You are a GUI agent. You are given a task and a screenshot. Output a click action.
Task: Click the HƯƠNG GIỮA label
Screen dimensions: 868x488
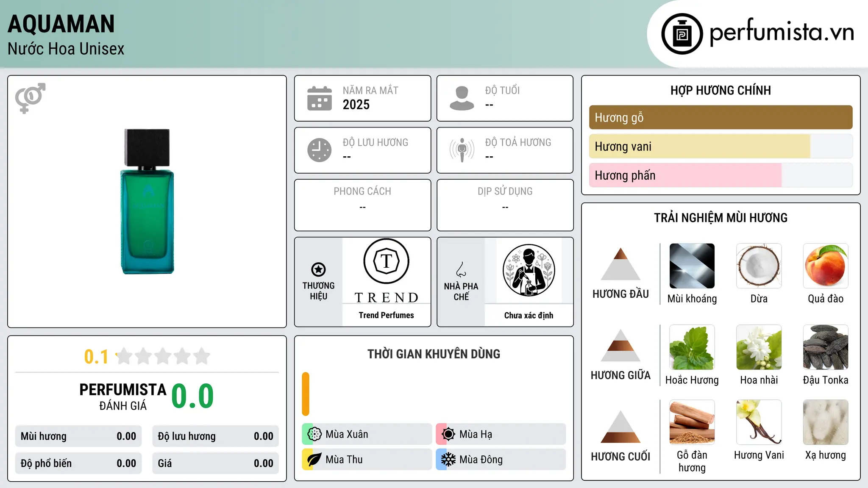click(620, 375)
